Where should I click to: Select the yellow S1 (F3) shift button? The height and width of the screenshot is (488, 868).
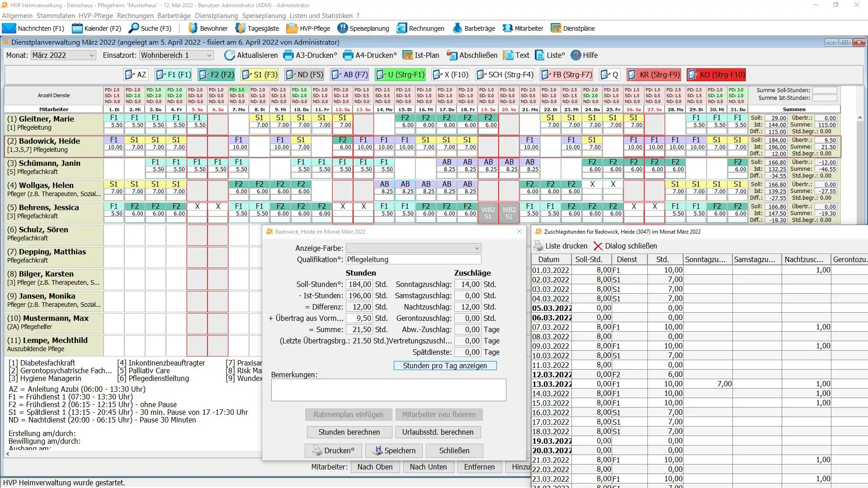point(259,75)
